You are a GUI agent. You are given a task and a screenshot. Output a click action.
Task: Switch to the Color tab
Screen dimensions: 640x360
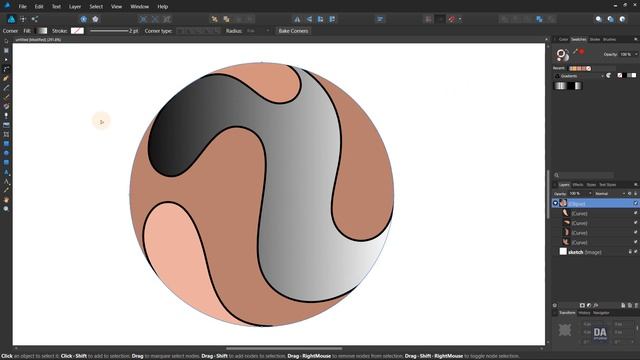(x=563, y=40)
